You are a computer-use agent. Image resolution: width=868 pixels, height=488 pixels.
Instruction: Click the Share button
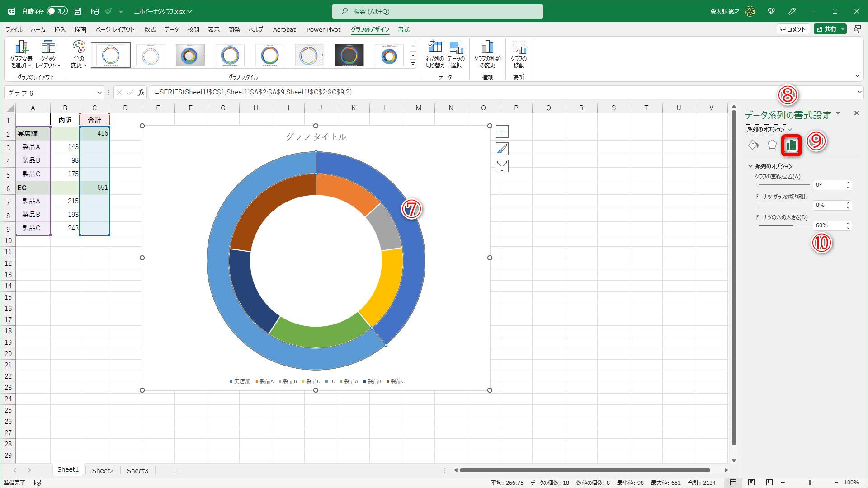pos(826,29)
